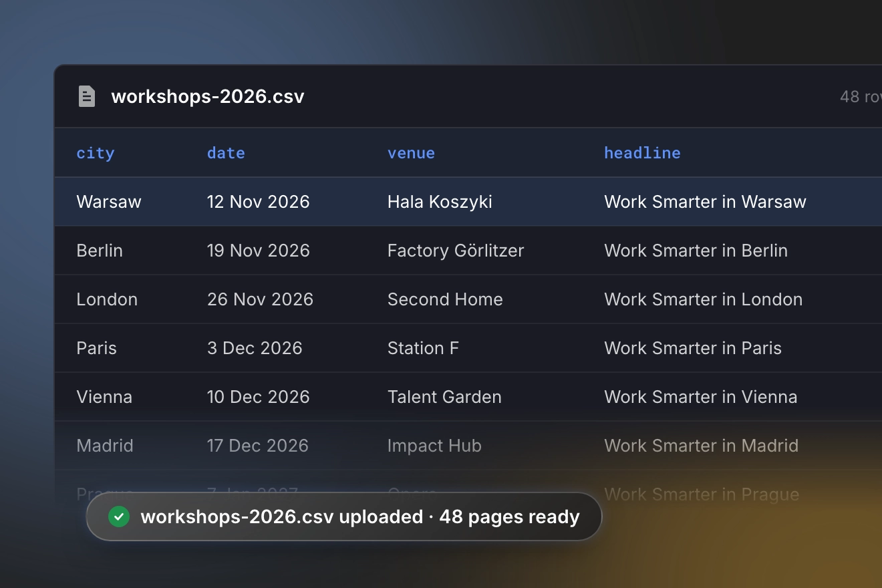The width and height of the screenshot is (882, 588).
Task: Click headline Work Smarter in London
Action: [703, 299]
